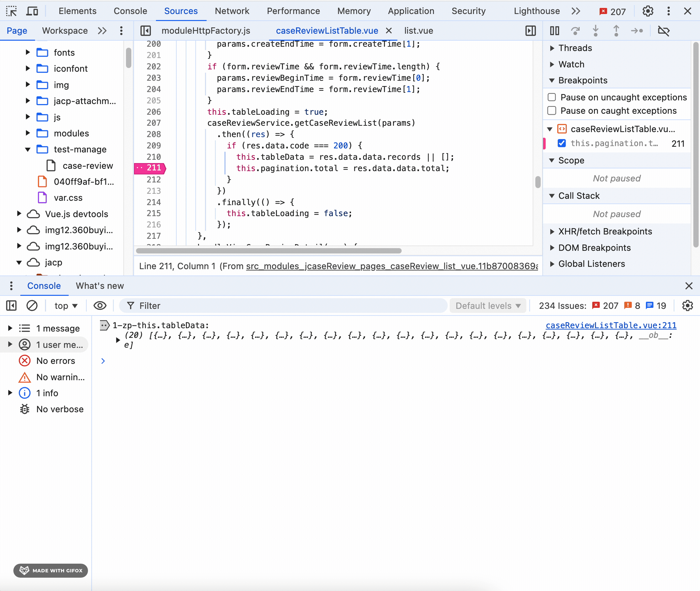Expand the modules folder
700x591 pixels.
pyautogui.click(x=28, y=133)
